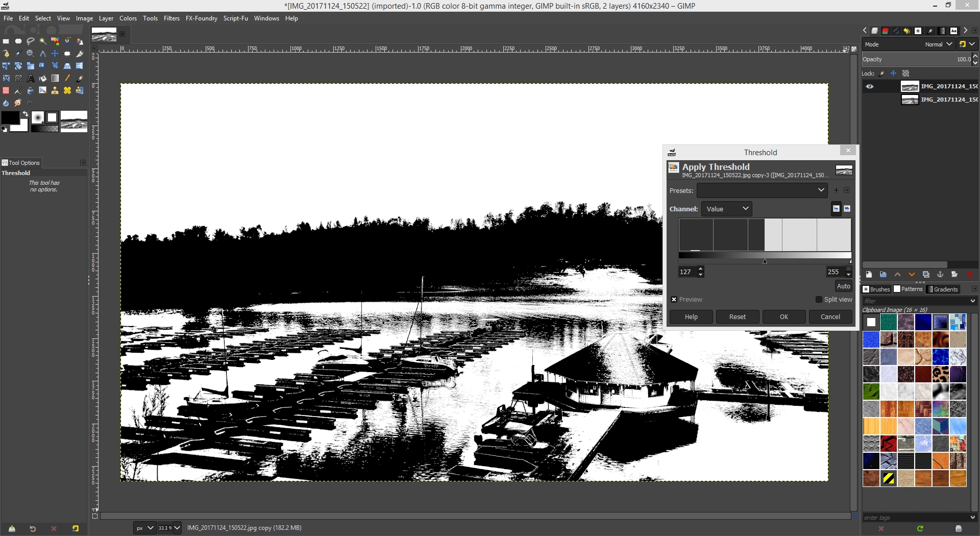Open the enter tags dropdown arrow
Image resolution: width=980 pixels, height=536 pixels.
coord(972,518)
